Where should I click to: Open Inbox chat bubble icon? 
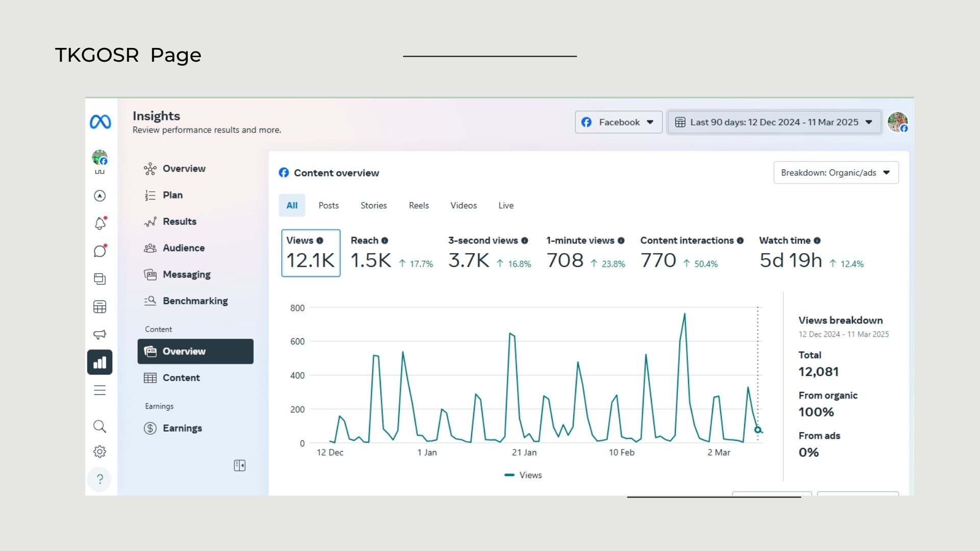point(100,251)
